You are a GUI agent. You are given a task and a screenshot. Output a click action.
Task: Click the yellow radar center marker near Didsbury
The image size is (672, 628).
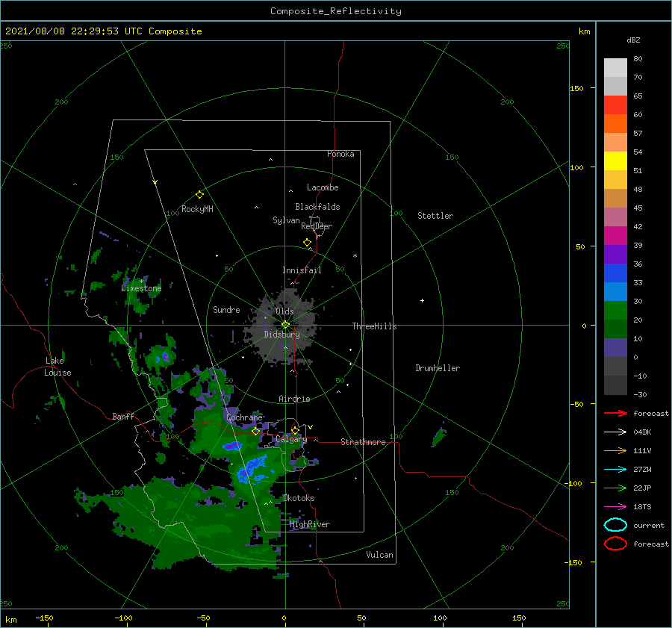pyautogui.click(x=285, y=325)
